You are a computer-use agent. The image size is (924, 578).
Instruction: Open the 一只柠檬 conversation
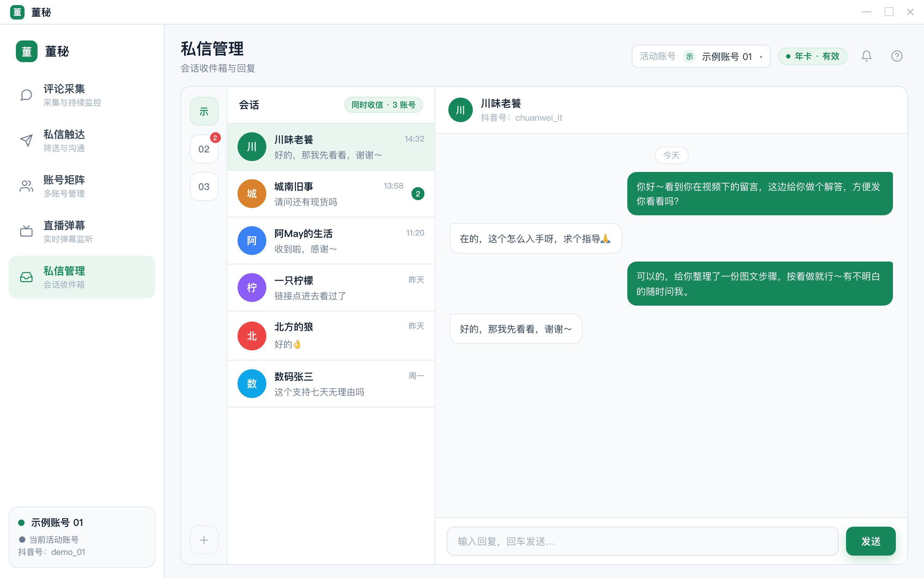coord(331,288)
